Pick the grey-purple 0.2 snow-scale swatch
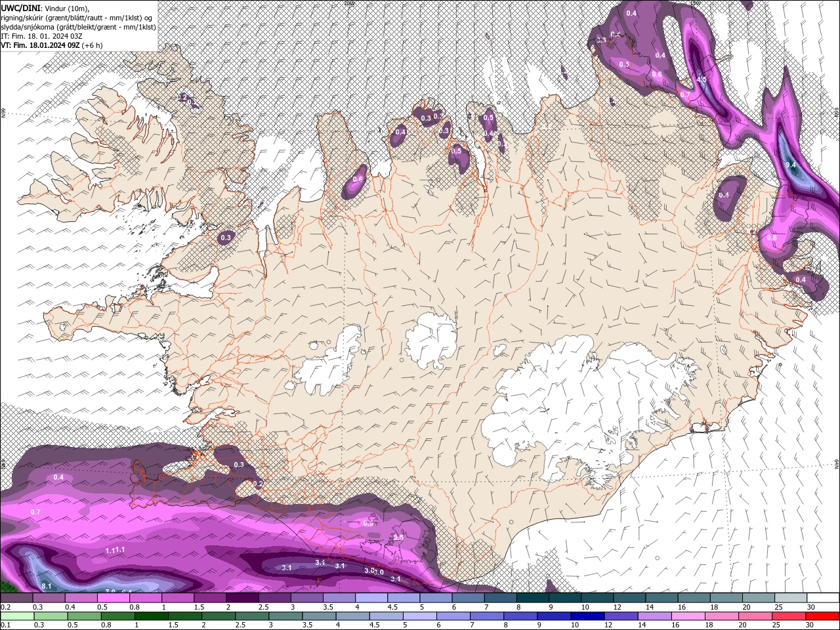 click(16, 598)
